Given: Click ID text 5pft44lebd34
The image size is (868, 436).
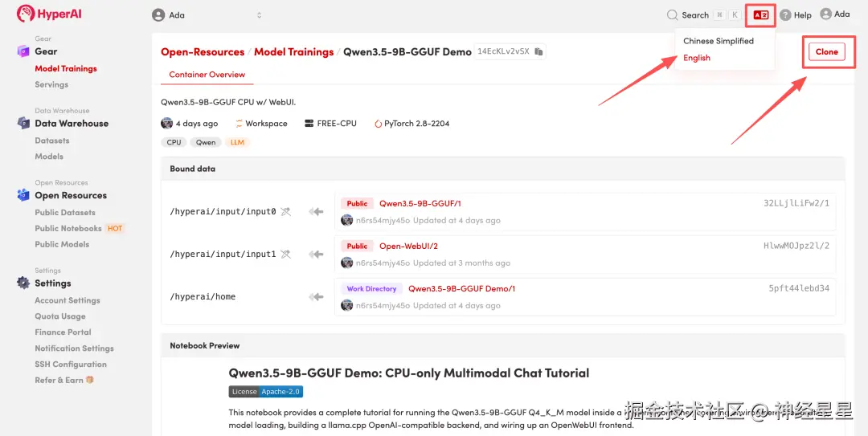Looking at the screenshot, I should pos(799,288).
